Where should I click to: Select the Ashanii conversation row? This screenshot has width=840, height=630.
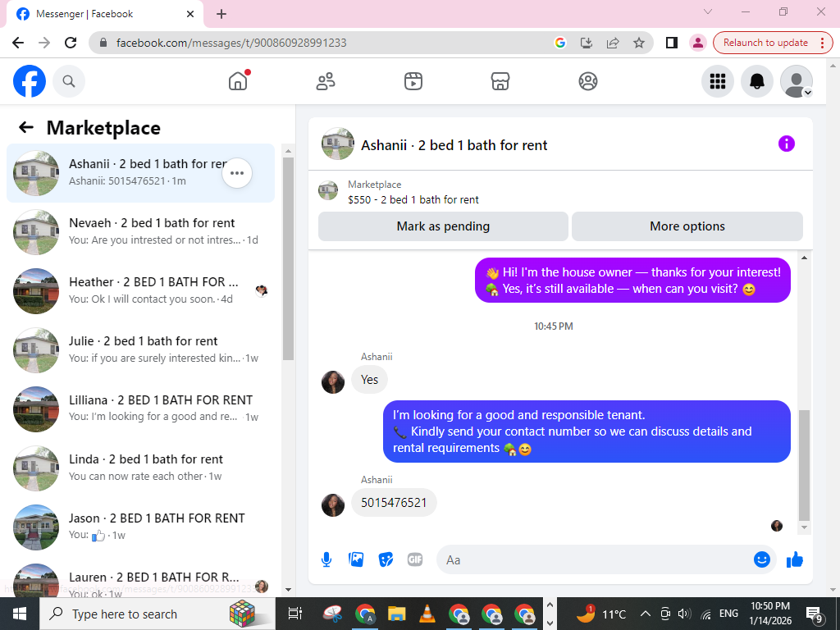140,173
